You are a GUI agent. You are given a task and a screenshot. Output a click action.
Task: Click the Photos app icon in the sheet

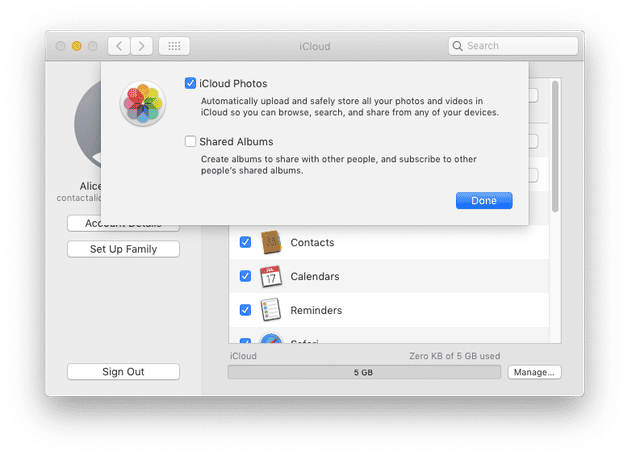click(143, 104)
